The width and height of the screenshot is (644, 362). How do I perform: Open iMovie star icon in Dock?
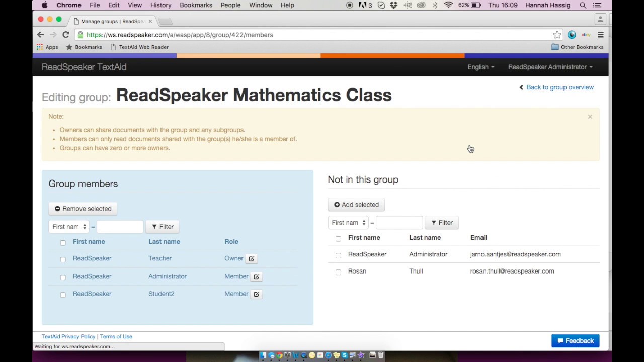[x=361, y=355]
